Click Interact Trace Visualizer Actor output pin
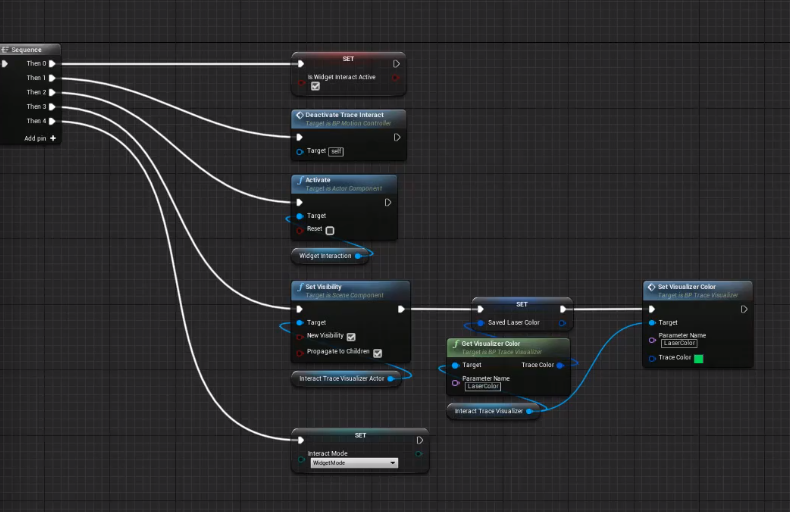The image size is (790, 512). tap(390, 378)
